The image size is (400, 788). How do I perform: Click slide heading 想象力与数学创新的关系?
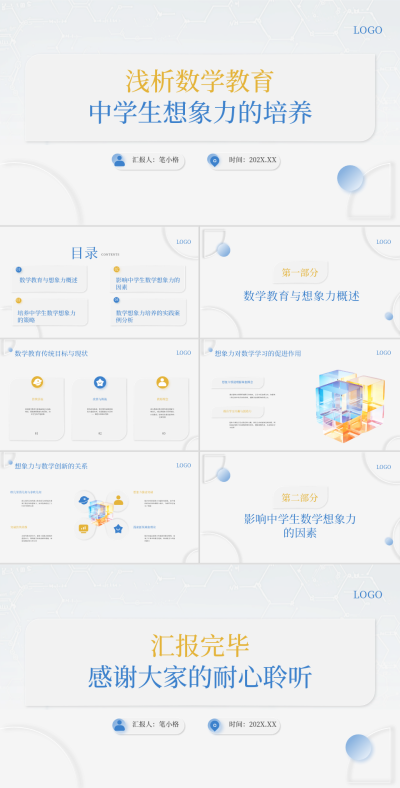click(x=51, y=466)
